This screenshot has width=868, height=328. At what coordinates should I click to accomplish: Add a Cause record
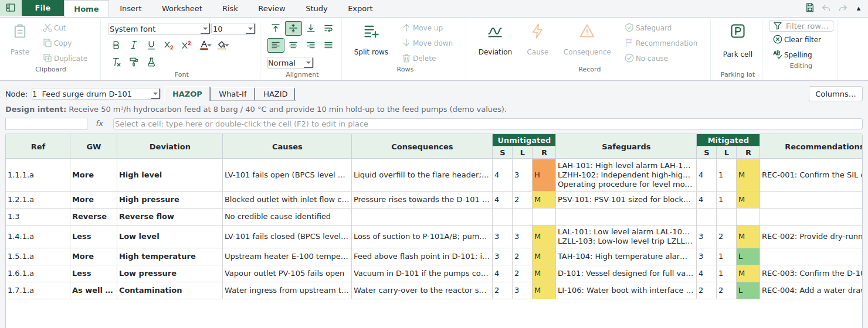pyautogui.click(x=537, y=40)
